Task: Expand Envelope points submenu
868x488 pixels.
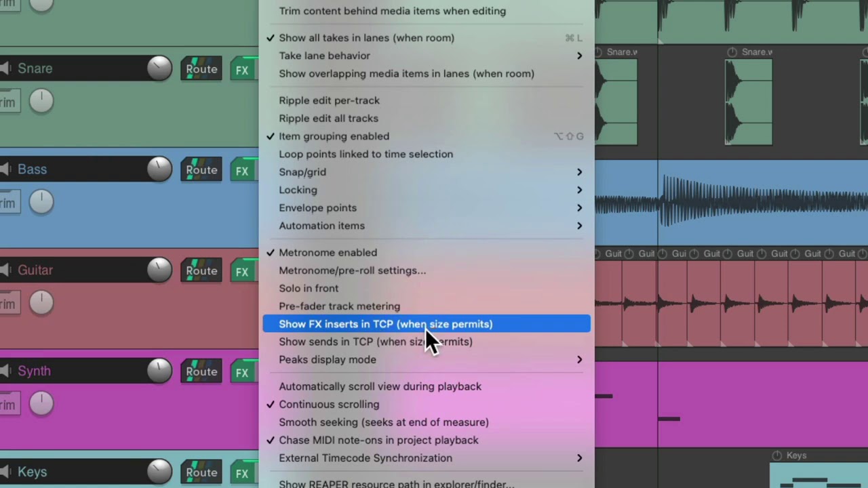Action: coord(427,207)
